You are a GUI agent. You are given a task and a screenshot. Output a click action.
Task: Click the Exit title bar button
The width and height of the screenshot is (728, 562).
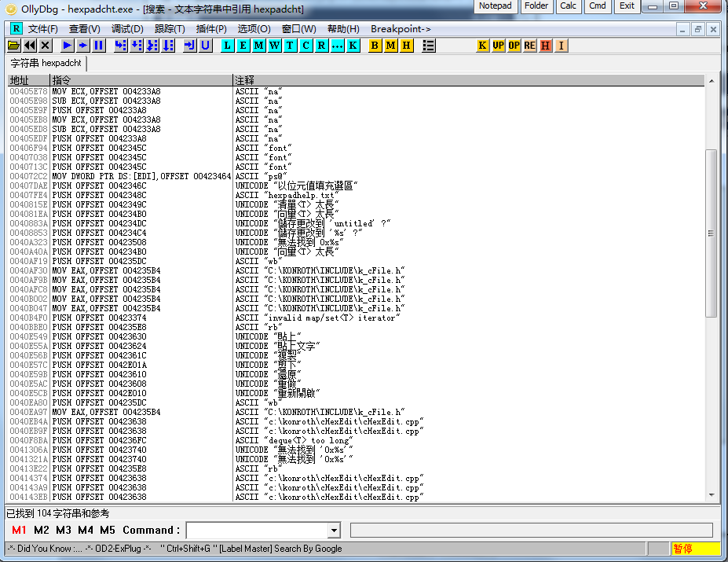[x=627, y=6]
